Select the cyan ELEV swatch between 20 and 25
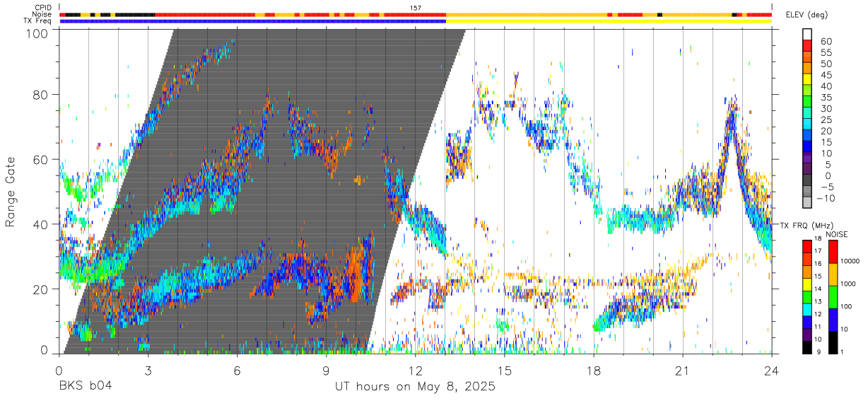Viewport: 868px width, 401px height. [807, 124]
